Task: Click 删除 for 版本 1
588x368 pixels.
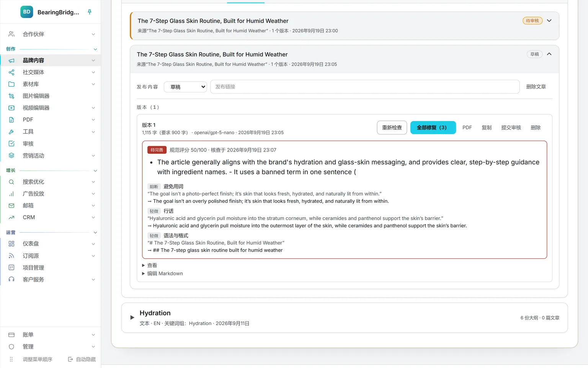Action: (536, 128)
